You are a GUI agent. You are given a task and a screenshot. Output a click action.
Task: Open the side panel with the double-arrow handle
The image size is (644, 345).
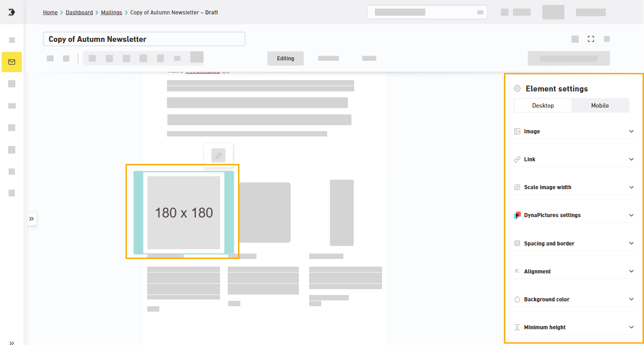(32, 219)
